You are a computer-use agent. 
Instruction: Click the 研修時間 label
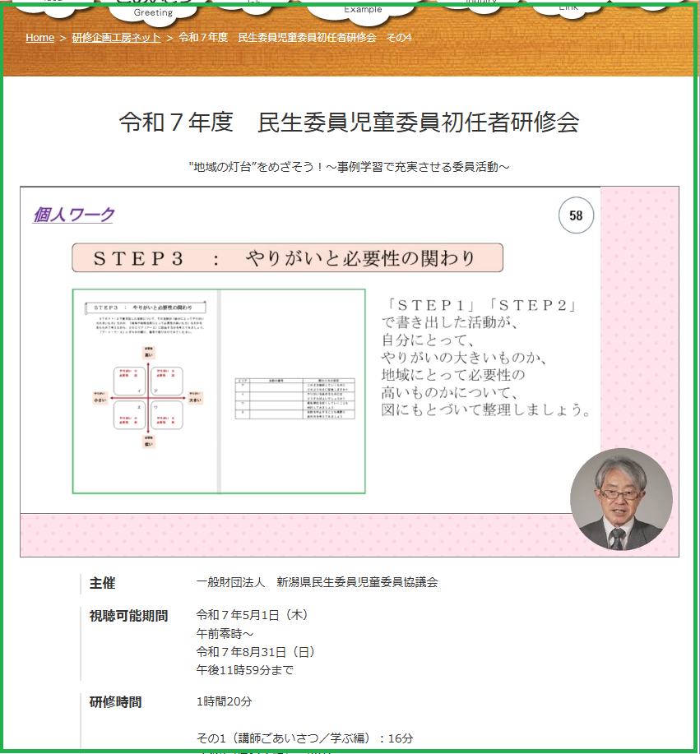[x=115, y=702]
